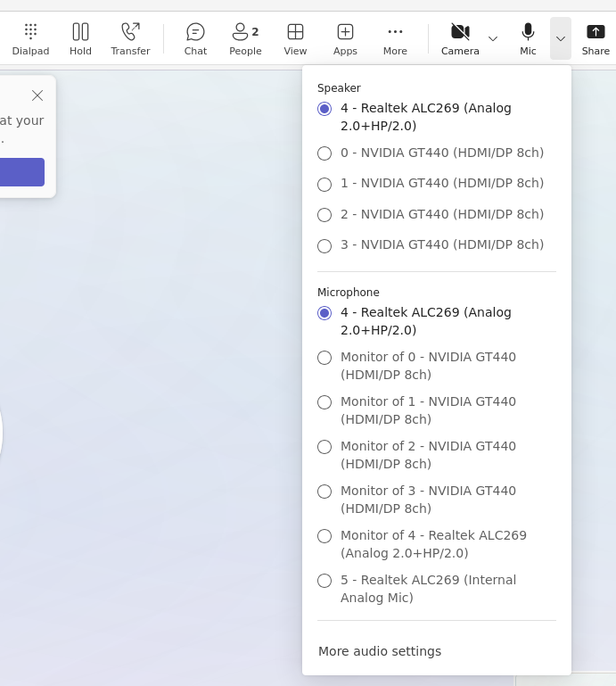
Task: Select speaker 3 - NVIDIA GT440
Action: (324, 245)
